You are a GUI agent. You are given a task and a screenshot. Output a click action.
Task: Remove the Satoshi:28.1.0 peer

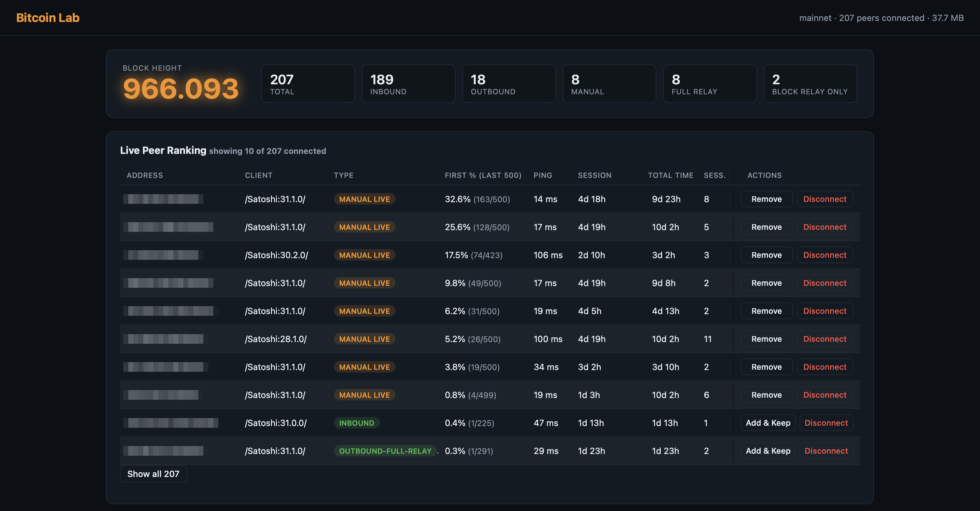[767, 339]
